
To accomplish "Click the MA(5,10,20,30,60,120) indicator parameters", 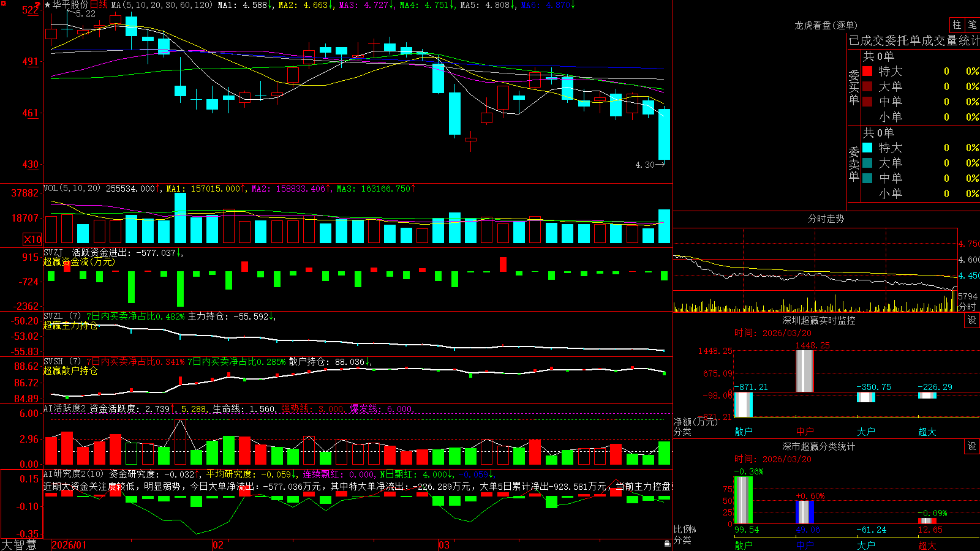I will [162, 5].
